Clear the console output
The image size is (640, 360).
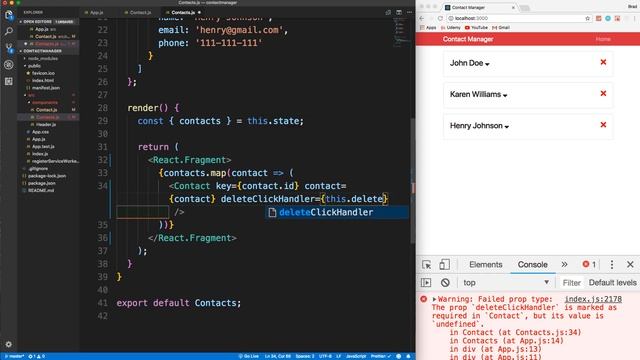pos(445,282)
